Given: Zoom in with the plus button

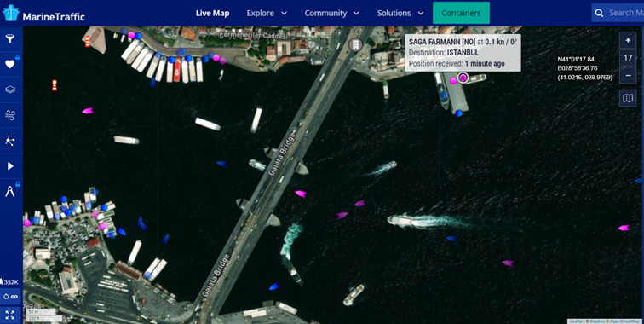Looking at the screenshot, I should click(x=628, y=40).
